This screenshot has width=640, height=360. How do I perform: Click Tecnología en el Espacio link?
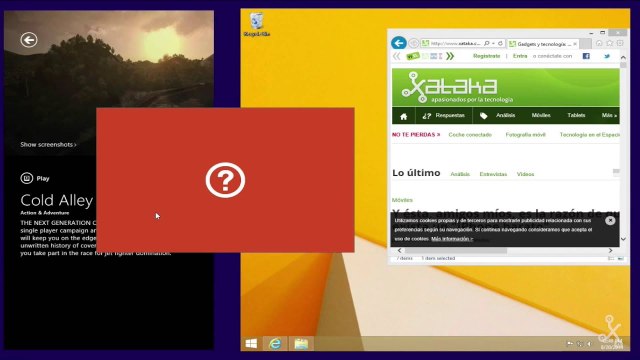589,135
